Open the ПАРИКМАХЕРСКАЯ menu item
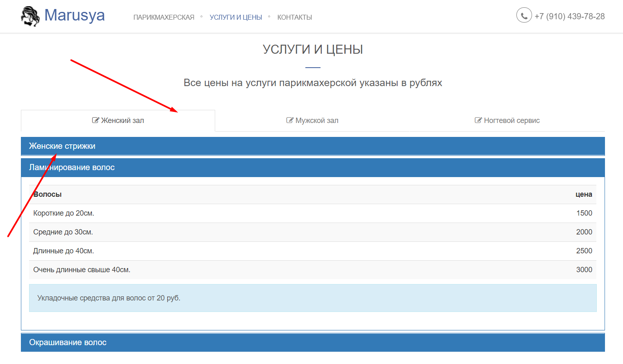Image resolution: width=623 pixels, height=364 pixels. pos(164,17)
